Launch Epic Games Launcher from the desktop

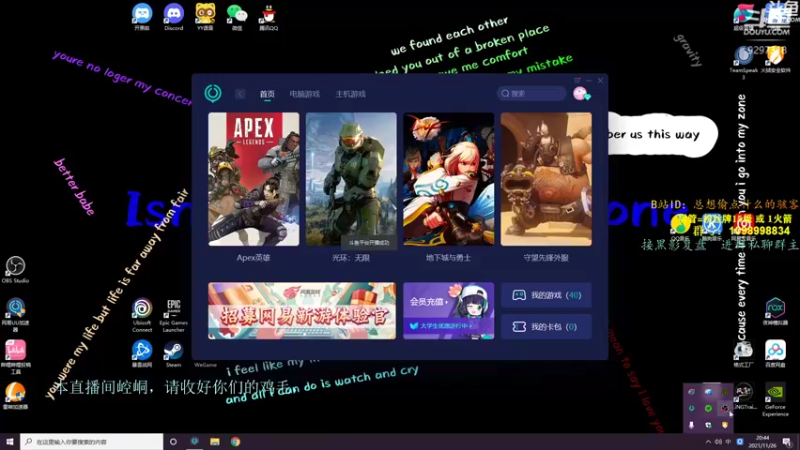[173, 315]
